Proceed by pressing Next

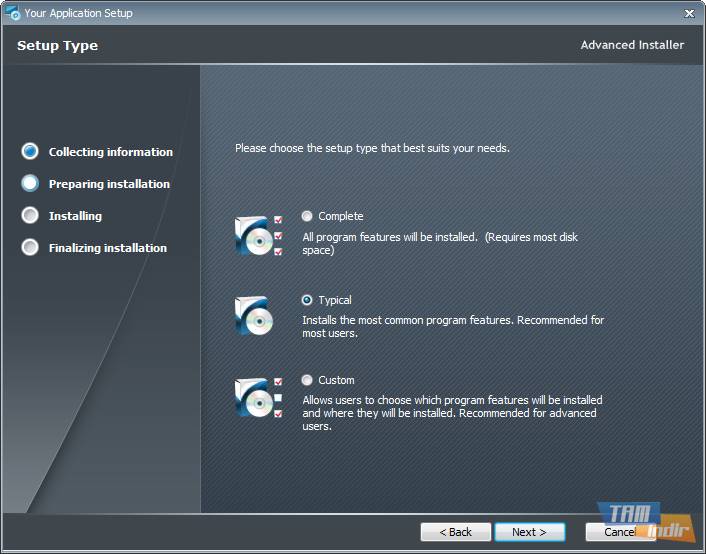tap(529, 532)
